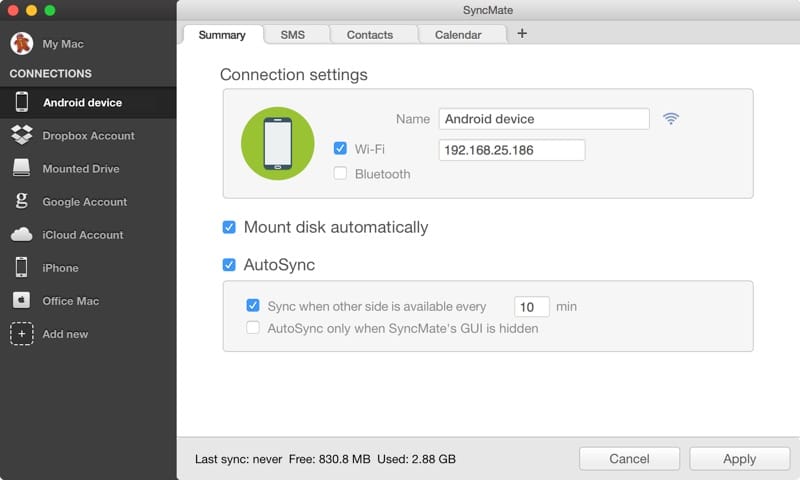Select Google Account connection label

coord(85,202)
